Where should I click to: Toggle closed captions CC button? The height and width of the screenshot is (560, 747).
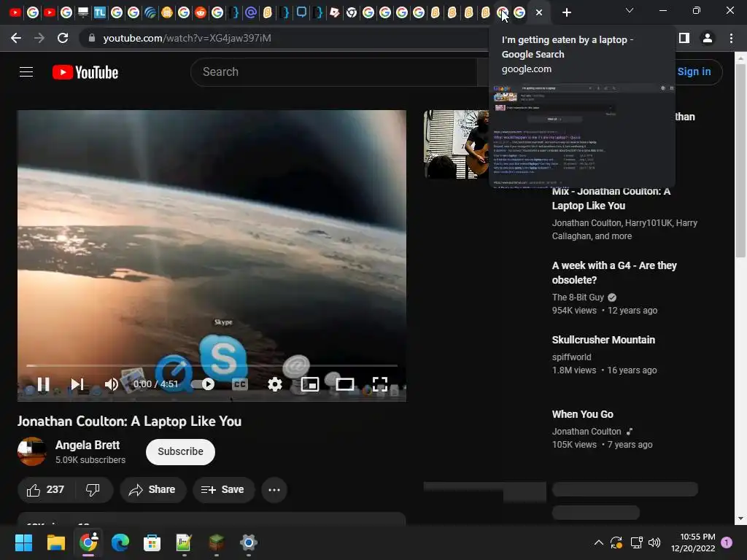click(x=239, y=384)
